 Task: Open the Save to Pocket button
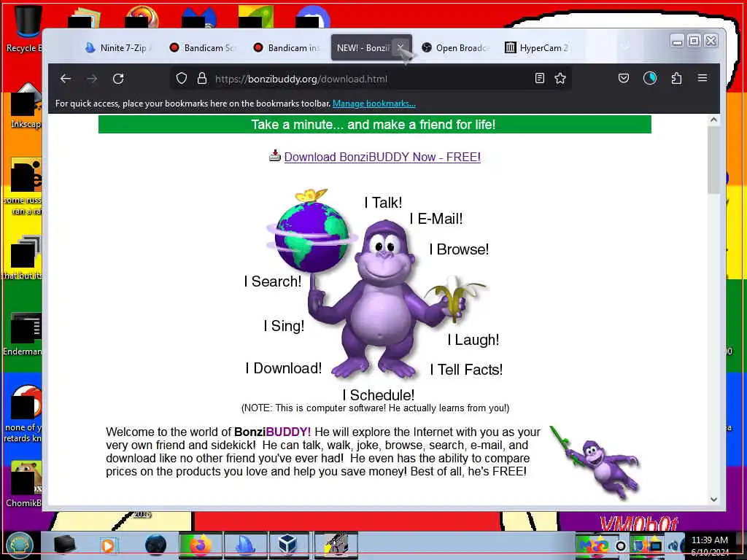click(624, 78)
